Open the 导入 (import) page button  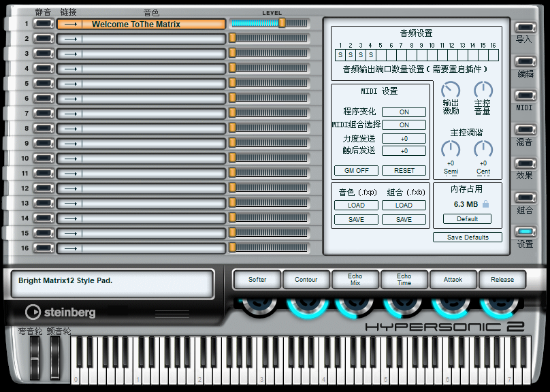click(525, 27)
